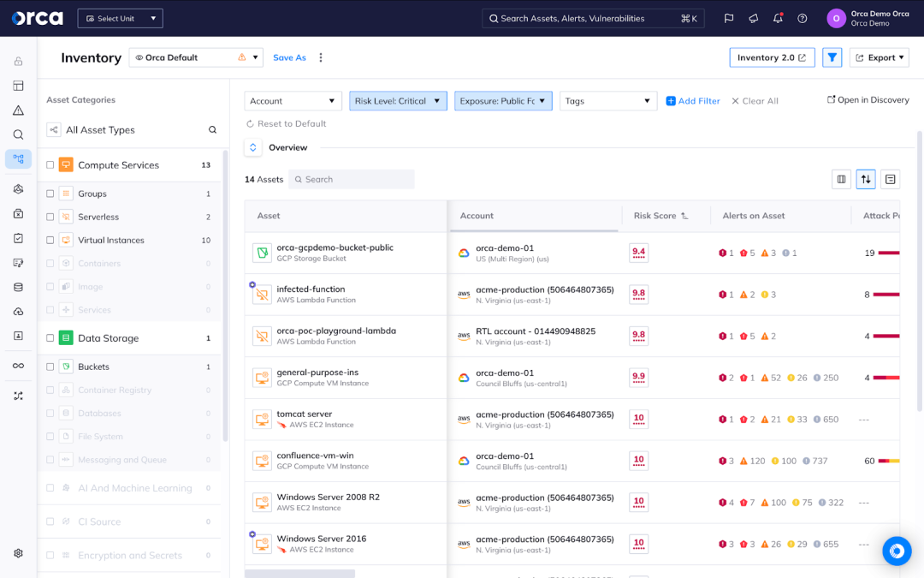Click the blue filter funnel icon

832,57
